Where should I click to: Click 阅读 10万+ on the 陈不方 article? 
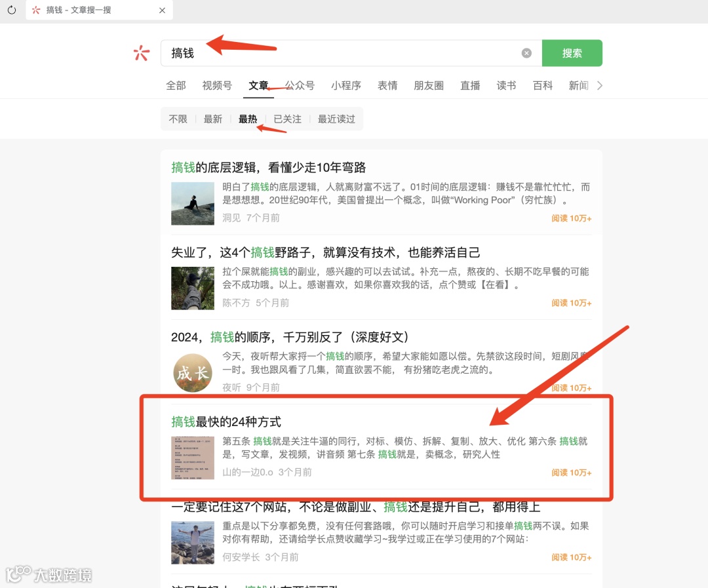coord(571,303)
